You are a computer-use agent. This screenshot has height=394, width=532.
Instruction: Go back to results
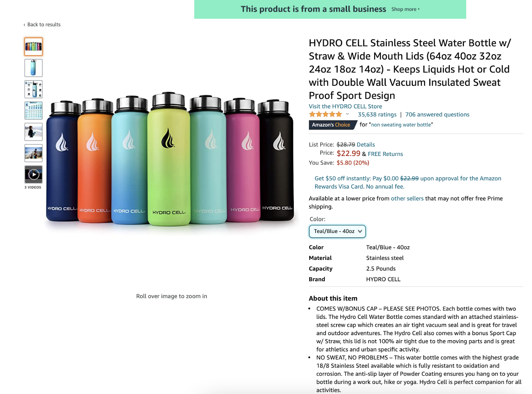coord(42,25)
